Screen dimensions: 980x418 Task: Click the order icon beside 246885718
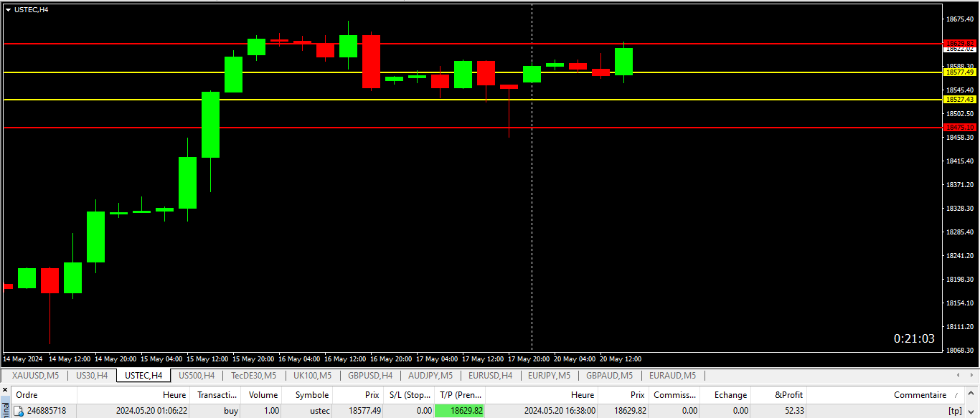pos(19,412)
